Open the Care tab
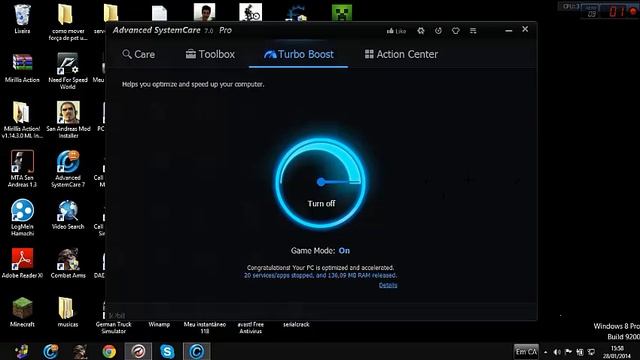 (139, 54)
